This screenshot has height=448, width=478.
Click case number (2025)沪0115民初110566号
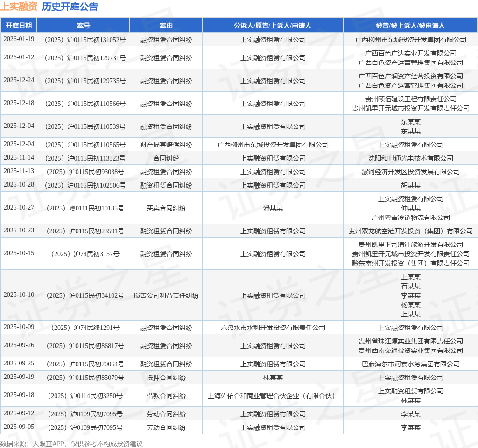point(85,104)
